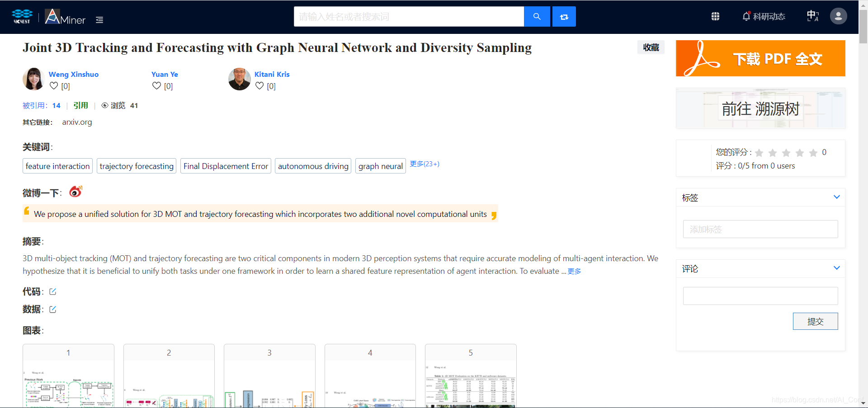The height and width of the screenshot is (408, 868).
Task: Open author link Kitani Kris
Action: point(272,75)
